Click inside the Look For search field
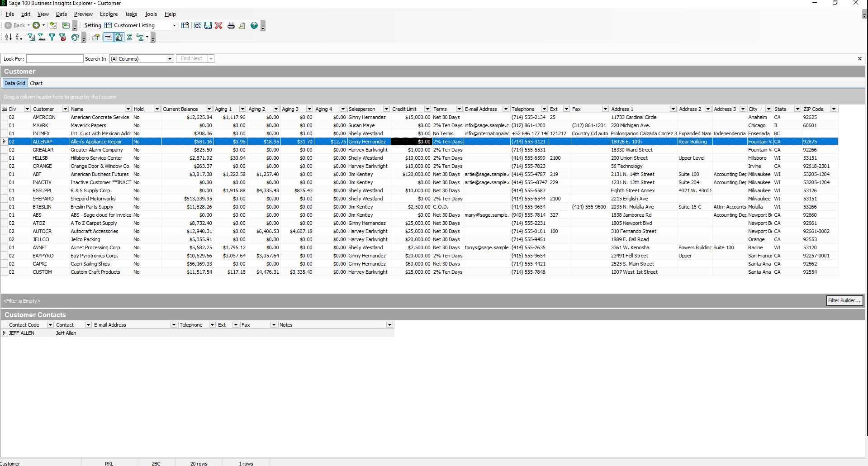The image size is (868, 466). coord(54,58)
